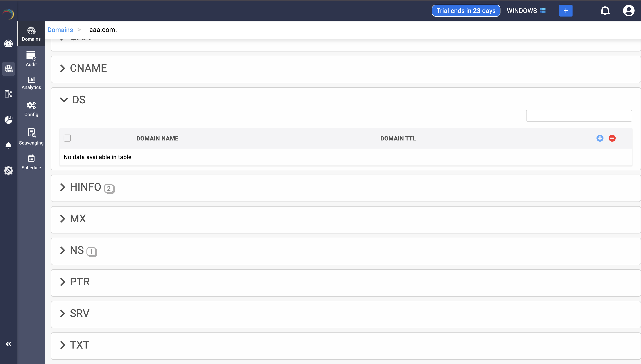Toggle the select-all checkbox in DS table

tap(67, 138)
